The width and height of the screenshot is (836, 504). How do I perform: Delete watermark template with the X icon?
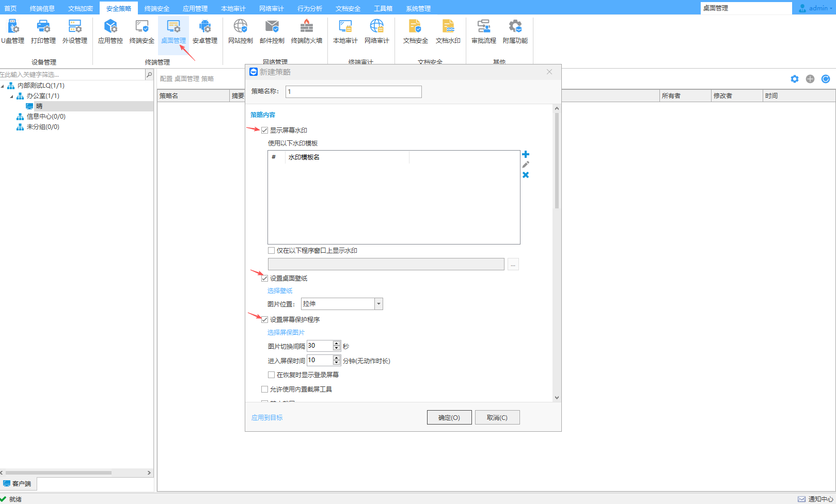pyautogui.click(x=526, y=175)
